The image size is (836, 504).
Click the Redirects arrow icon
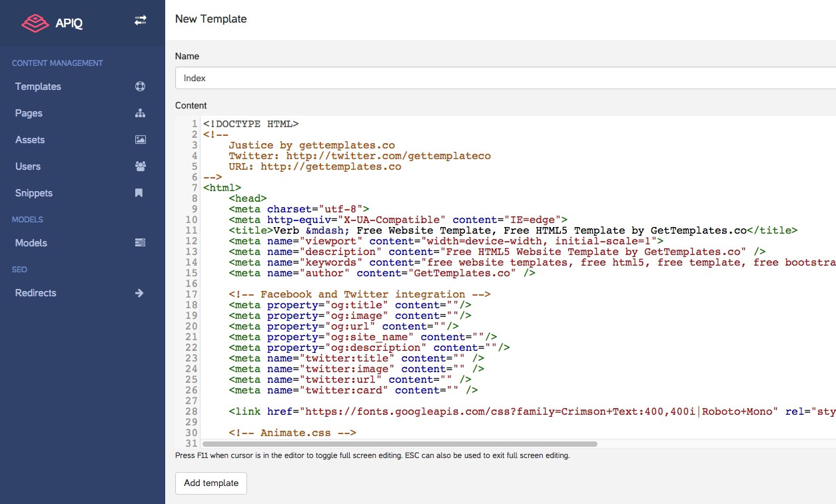140,293
